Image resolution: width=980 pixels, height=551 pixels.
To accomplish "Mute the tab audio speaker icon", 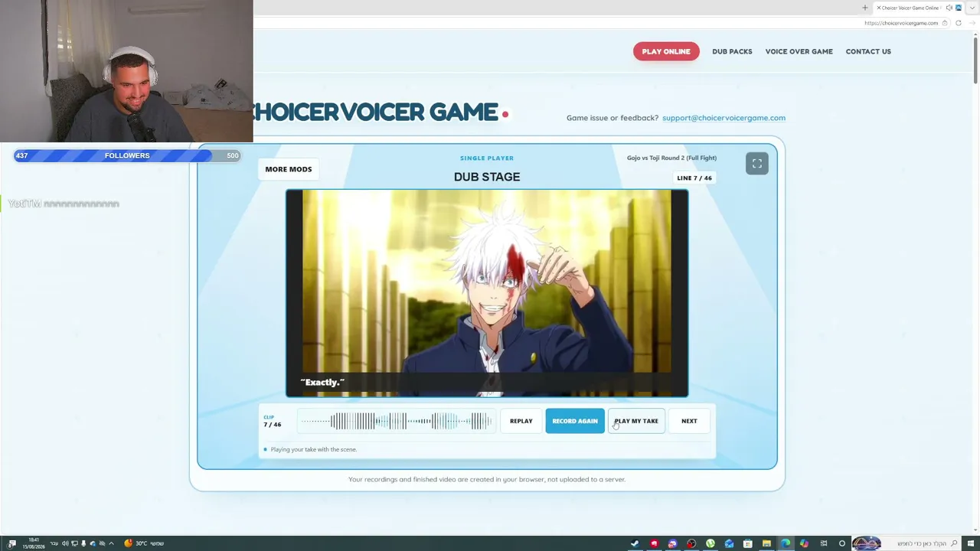I will 948,8.
